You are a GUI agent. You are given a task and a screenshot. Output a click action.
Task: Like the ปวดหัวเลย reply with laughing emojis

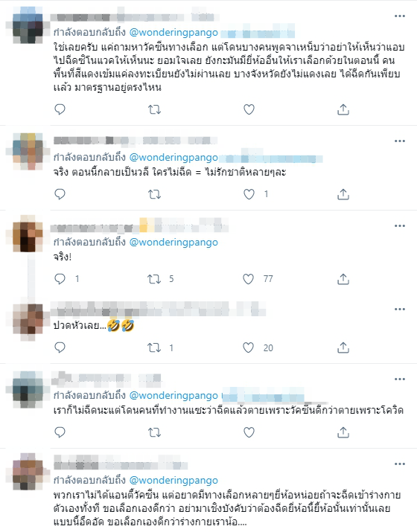[x=248, y=347]
